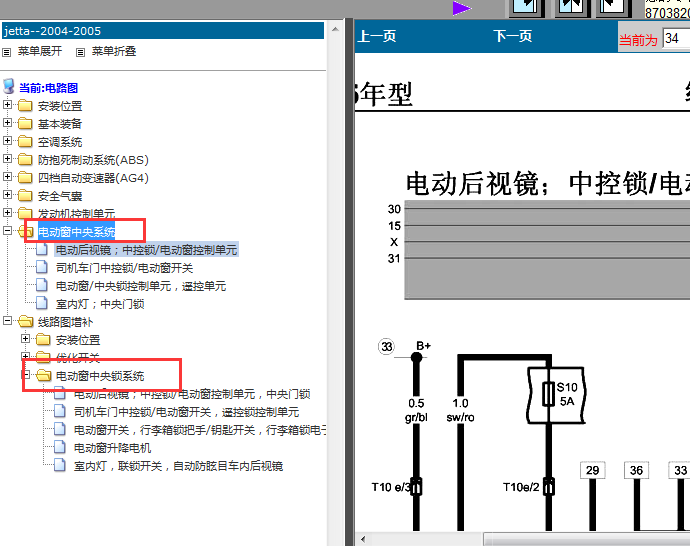Image resolution: width=690 pixels, height=546 pixels.
Task: Click the folder icon of 四档自动变速器(AG4)
Action: tap(25, 178)
